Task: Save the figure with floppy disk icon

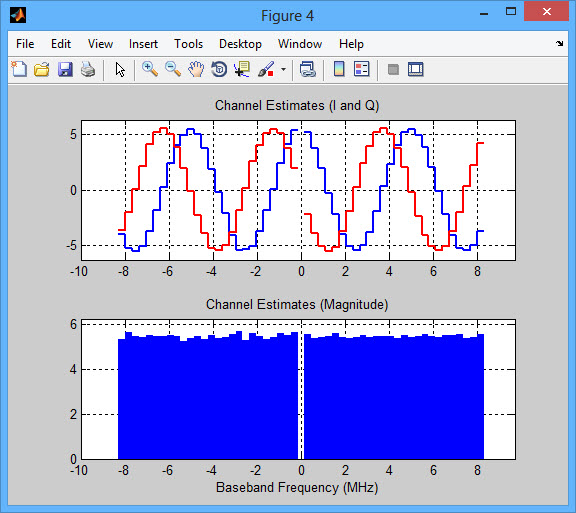Action: [65, 69]
